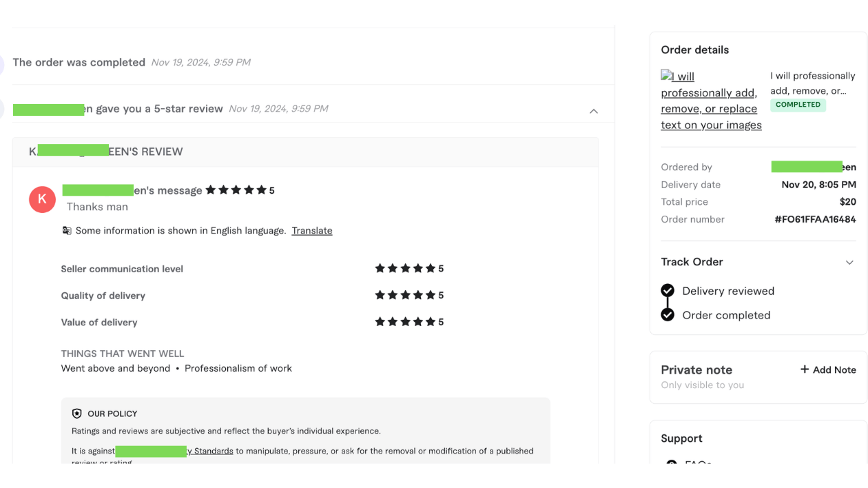Viewport: 868px width, 488px height.
Task: Click the review message five-star rating
Action: point(236,190)
